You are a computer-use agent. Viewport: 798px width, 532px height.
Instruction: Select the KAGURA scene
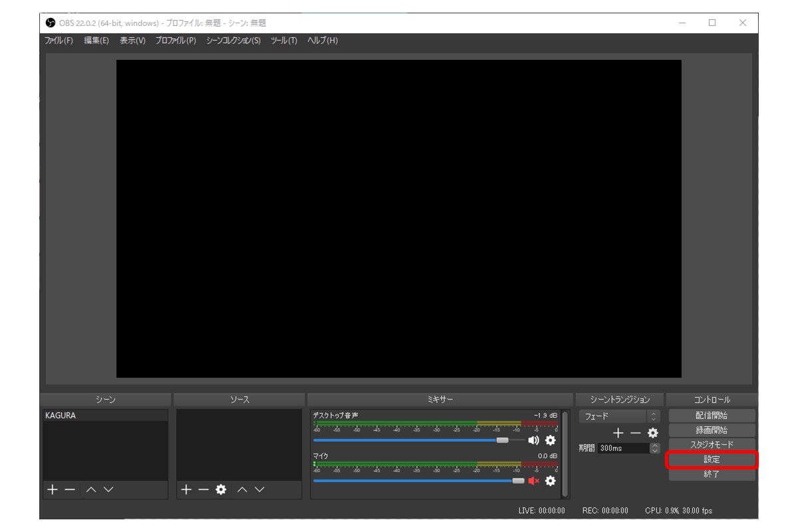point(105,416)
